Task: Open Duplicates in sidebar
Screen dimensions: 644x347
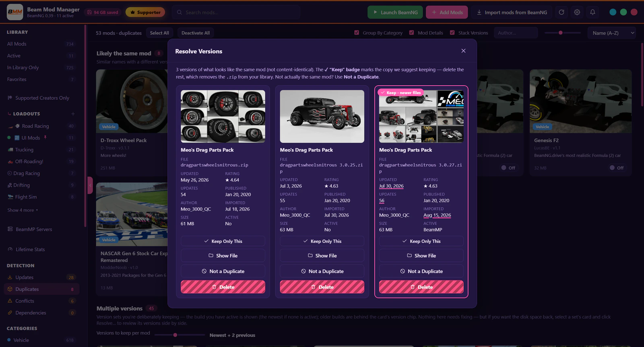Action: (x=41, y=289)
